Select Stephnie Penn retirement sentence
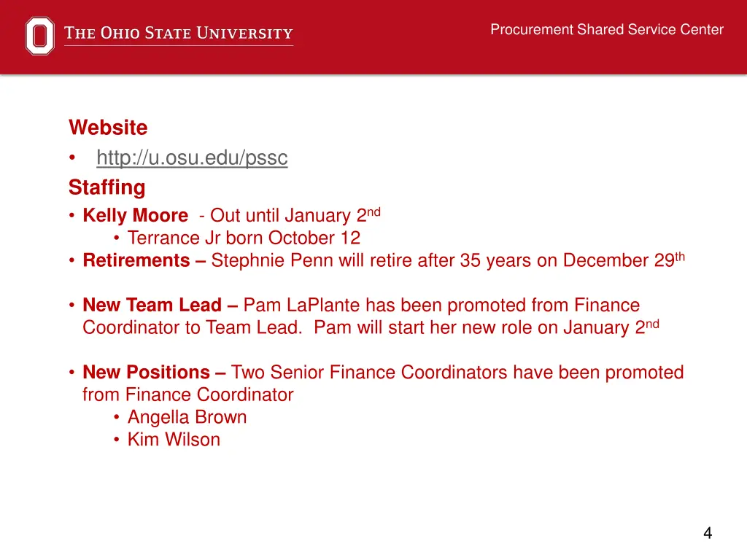 (448, 260)
